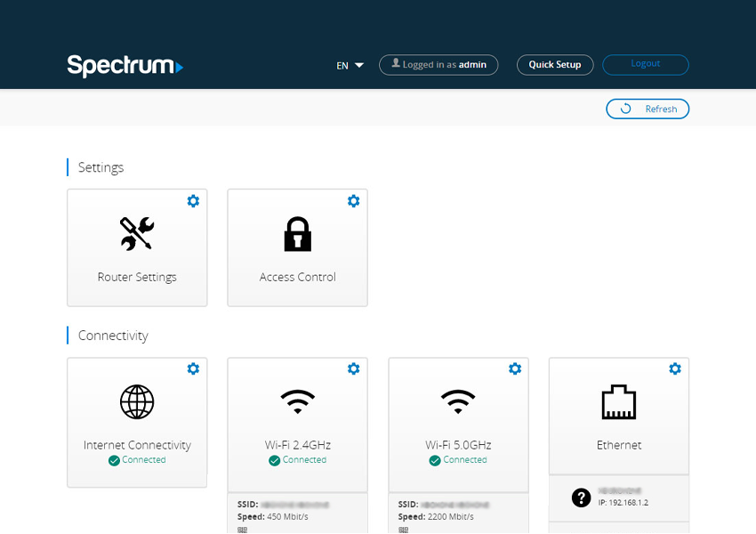
Task: Click the IP: 192.168.1.2 text
Action: pyautogui.click(x=623, y=503)
